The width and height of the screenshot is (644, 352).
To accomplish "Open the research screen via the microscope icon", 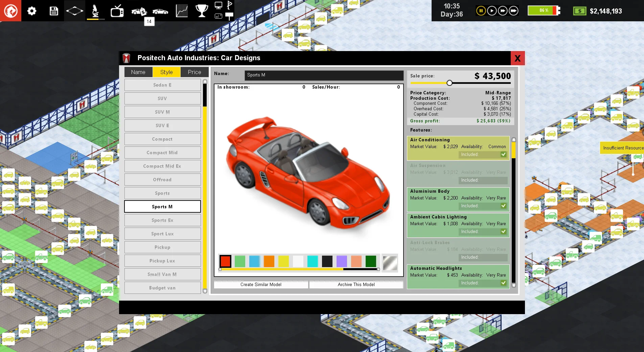I will point(95,10).
